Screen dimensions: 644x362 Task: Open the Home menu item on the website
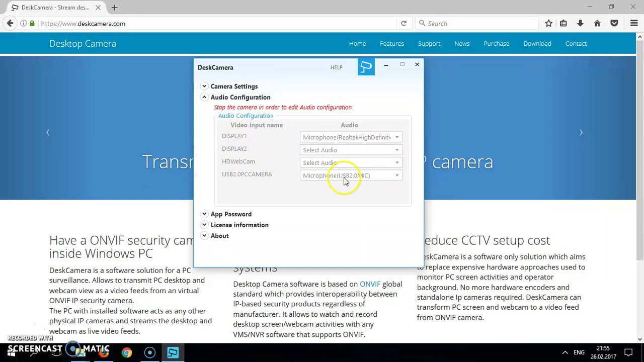pyautogui.click(x=357, y=44)
